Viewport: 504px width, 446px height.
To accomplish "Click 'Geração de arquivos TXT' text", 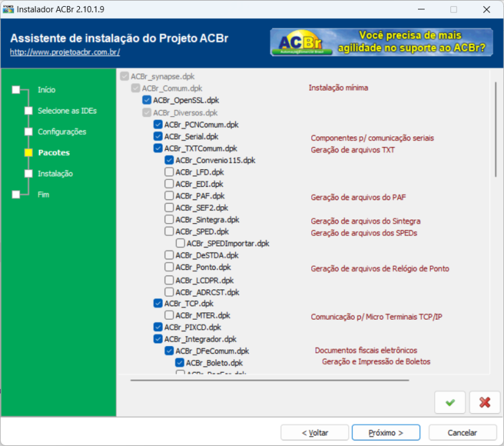I will (353, 150).
